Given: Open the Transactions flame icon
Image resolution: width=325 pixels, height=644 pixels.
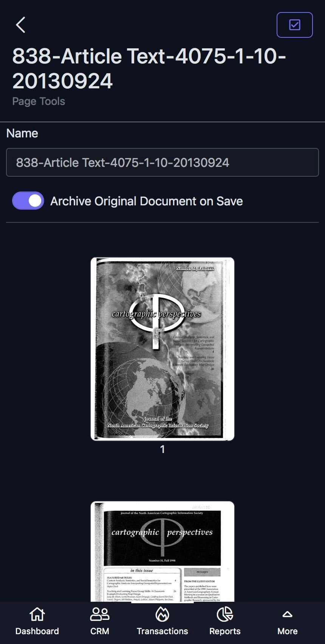Looking at the screenshot, I should click(x=162, y=614).
